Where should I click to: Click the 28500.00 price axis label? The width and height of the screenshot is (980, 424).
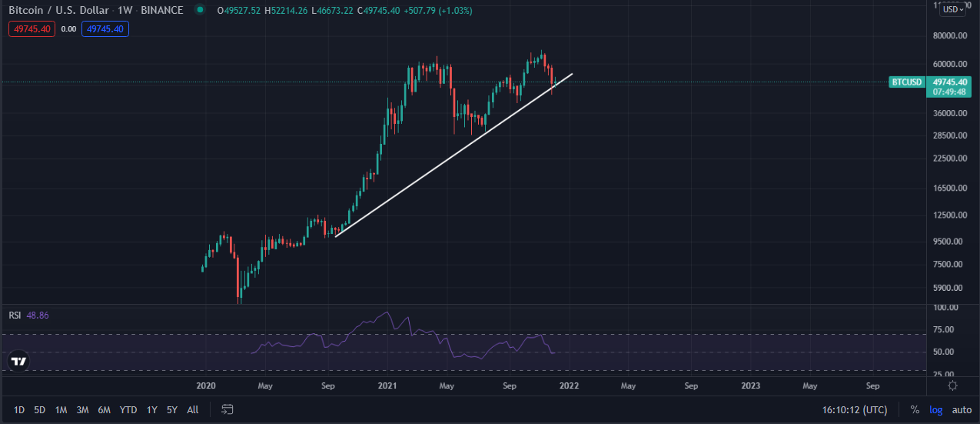(950, 135)
